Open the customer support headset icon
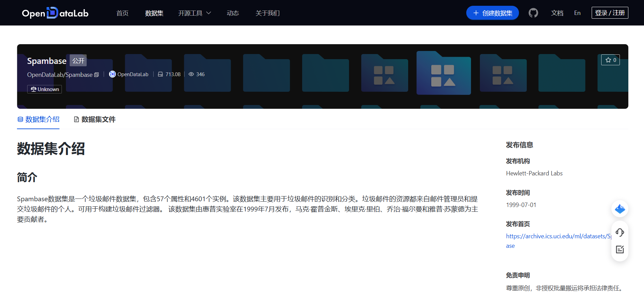This screenshot has height=293, width=644. (x=620, y=232)
